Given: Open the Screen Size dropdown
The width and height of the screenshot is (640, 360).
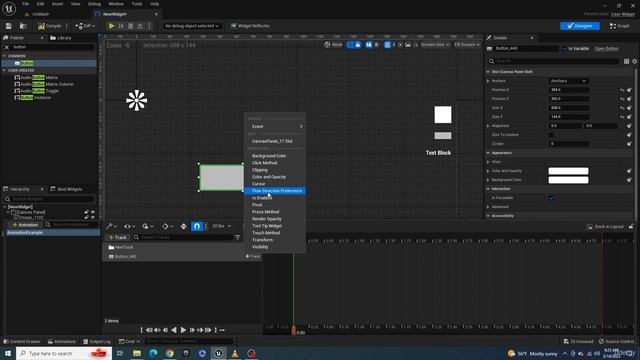Looking at the screenshot, I should pos(435,44).
